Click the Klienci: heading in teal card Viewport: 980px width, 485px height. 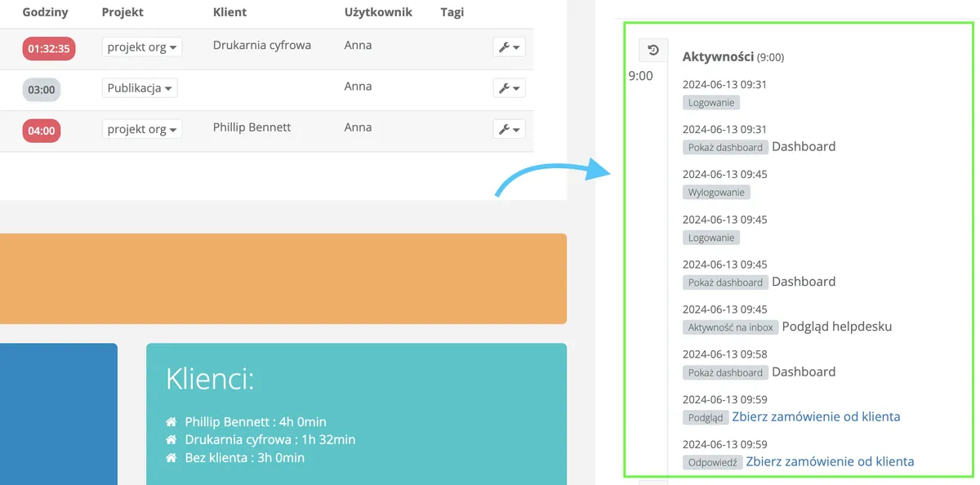[x=210, y=380]
